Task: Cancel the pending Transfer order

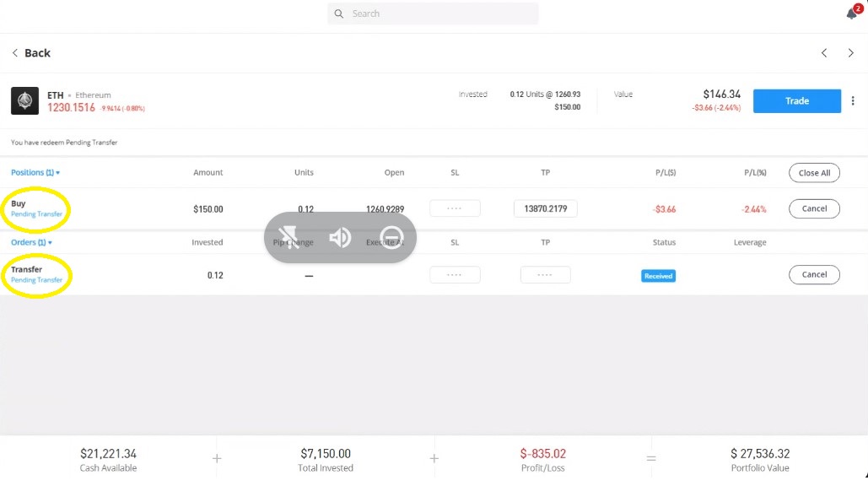Action: click(813, 274)
